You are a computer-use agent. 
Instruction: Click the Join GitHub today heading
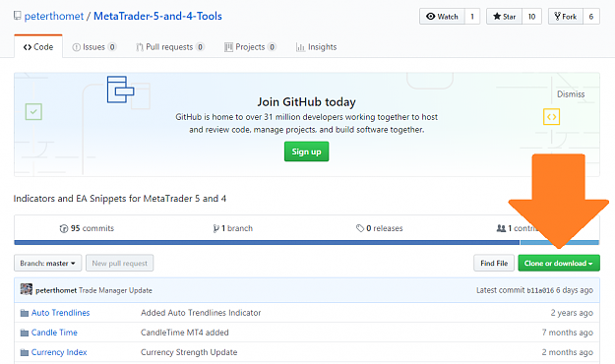point(306,102)
